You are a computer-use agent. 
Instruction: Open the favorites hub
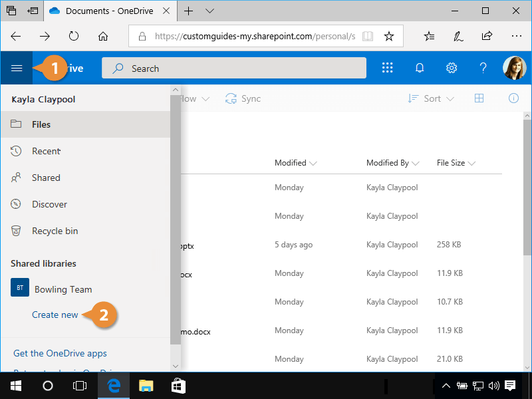429,36
